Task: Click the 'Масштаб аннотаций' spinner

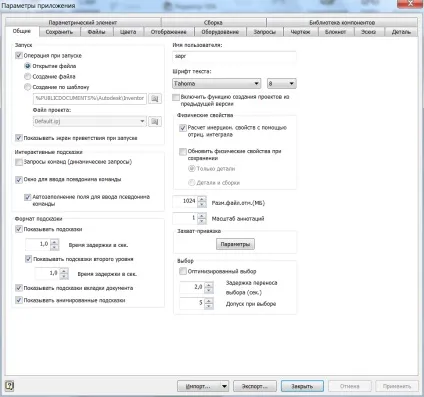Action: [202, 219]
